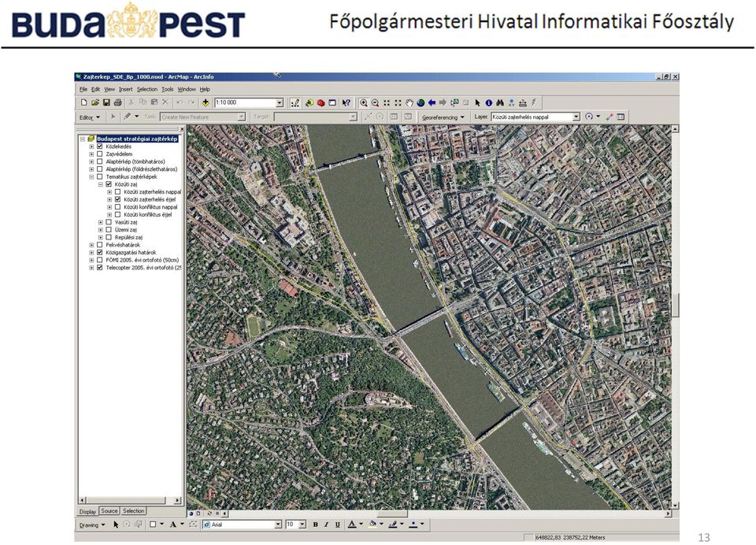Click the map's horizontal scrollbar thumb
756x545 pixels.
[392, 513]
